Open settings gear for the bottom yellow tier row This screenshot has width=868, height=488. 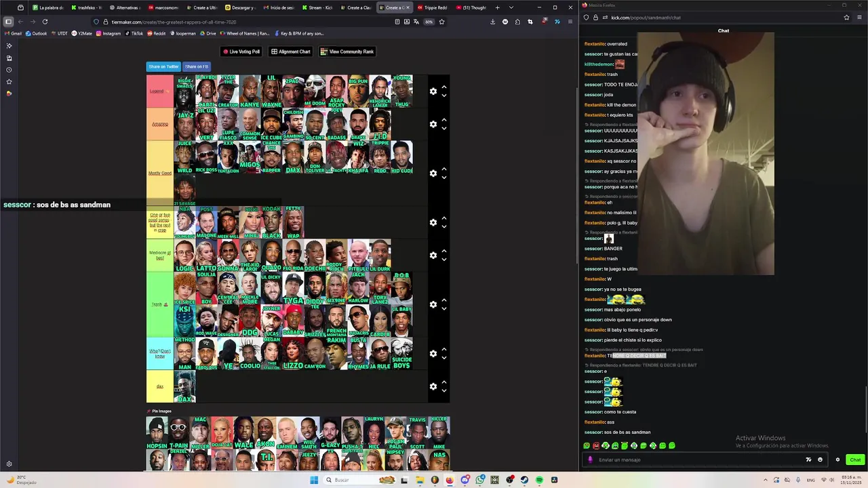pos(433,386)
